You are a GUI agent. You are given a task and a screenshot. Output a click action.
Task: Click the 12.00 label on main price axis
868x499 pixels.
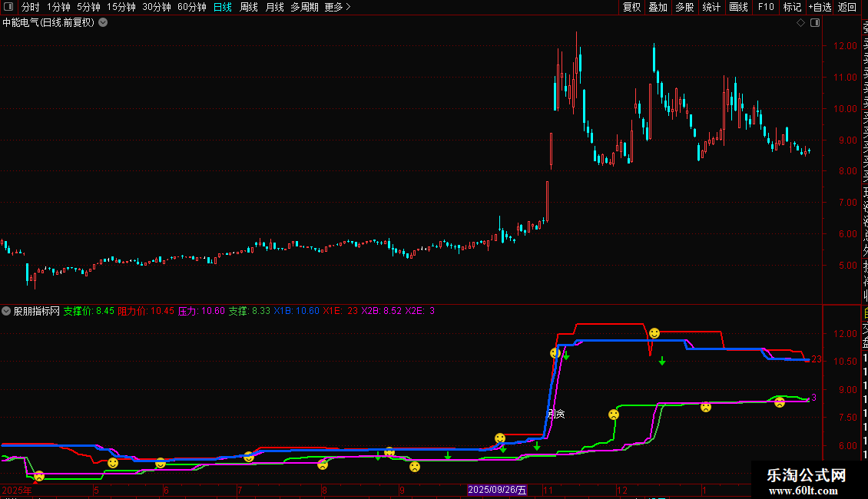pos(845,46)
